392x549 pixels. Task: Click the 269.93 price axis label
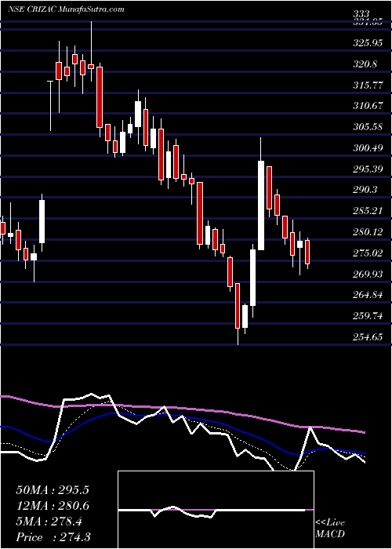coord(368,274)
